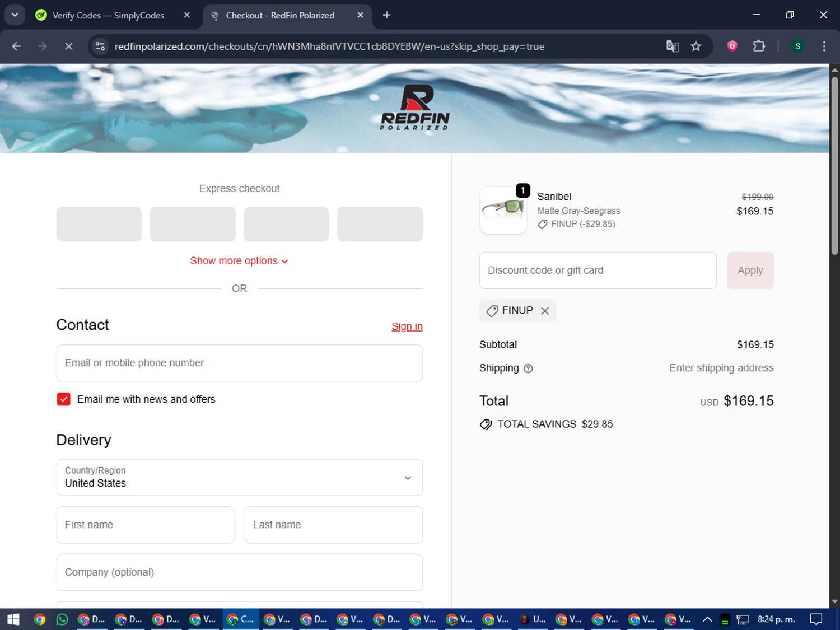Expand Show more options

(239, 261)
